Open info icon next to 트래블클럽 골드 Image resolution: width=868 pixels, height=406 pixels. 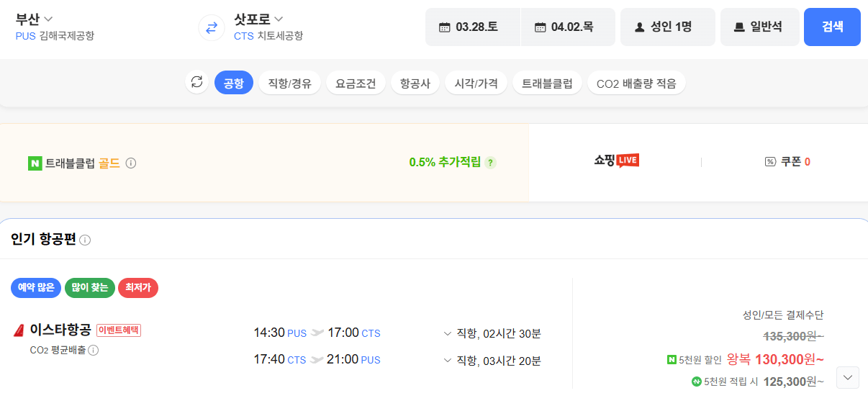[131, 163]
